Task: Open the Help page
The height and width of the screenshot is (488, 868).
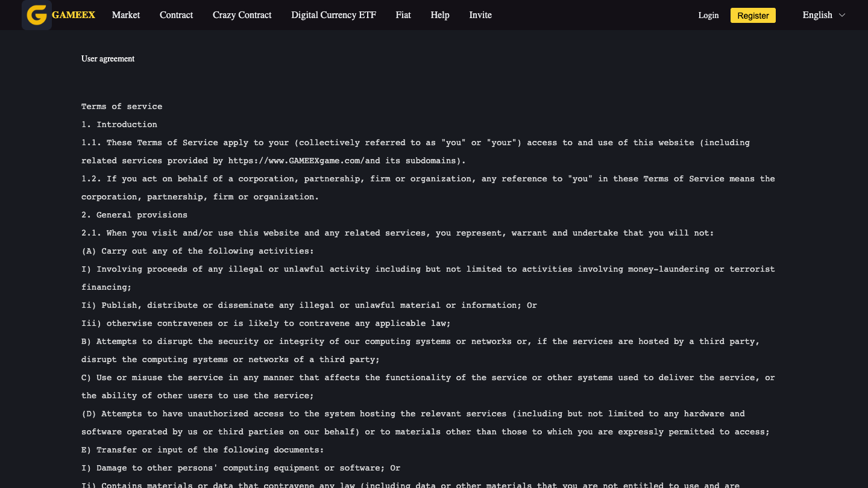Action: [x=440, y=15]
